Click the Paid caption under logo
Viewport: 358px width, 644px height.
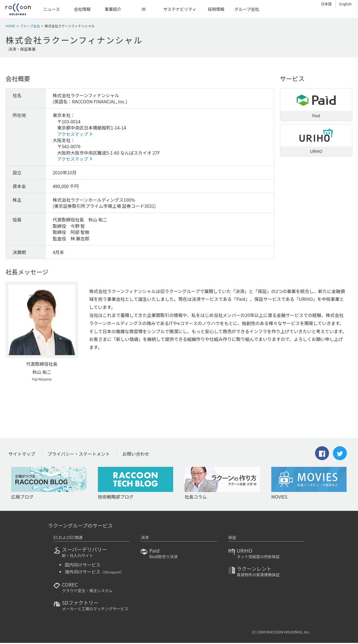click(x=316, y=116)
